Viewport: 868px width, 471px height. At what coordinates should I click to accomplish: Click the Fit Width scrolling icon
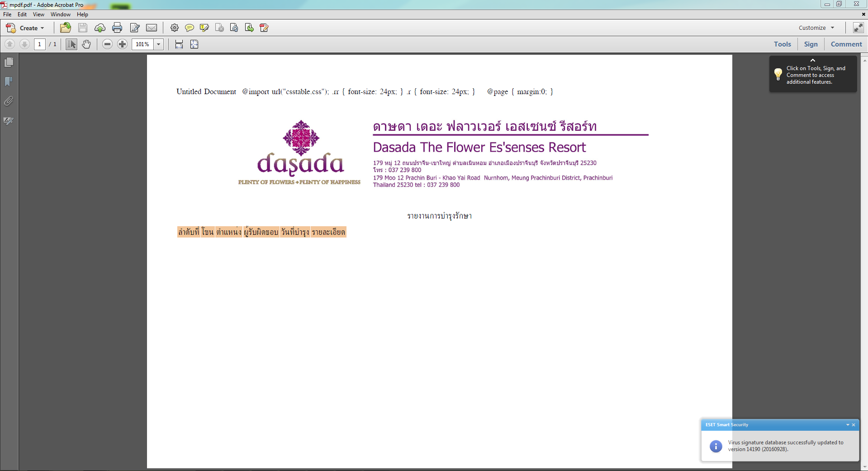(x=179, y=44)
